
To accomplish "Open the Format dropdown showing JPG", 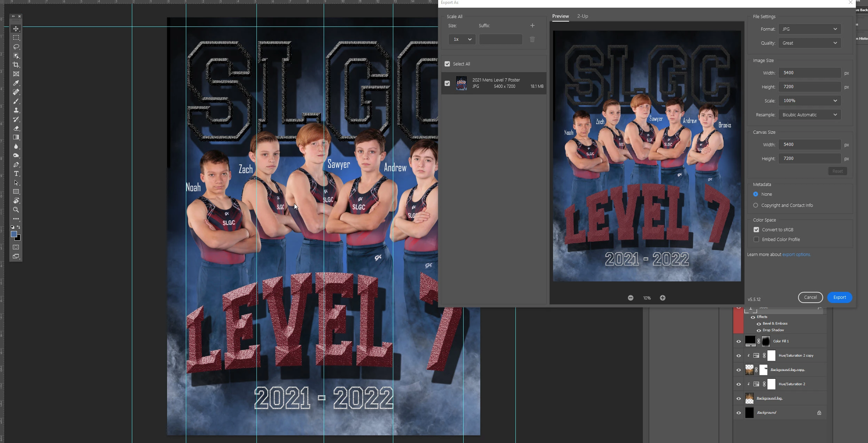I will tap(810, 29).
